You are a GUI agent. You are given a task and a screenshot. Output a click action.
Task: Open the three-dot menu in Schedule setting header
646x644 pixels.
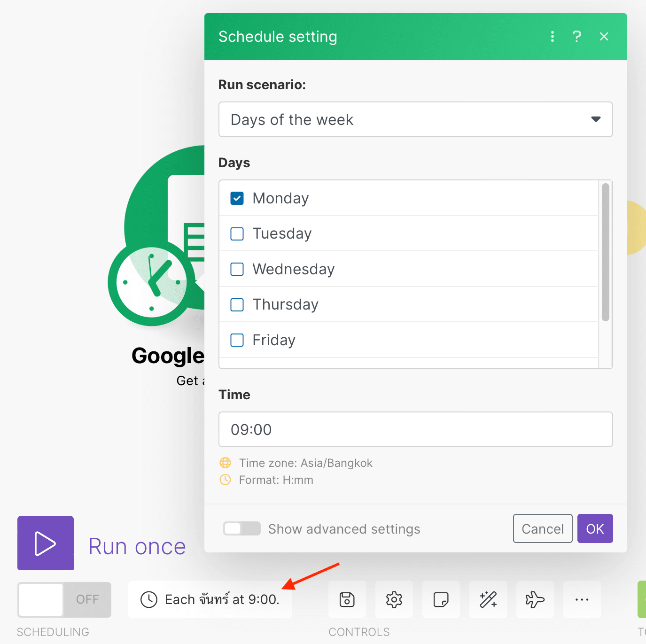click(552, 36)
